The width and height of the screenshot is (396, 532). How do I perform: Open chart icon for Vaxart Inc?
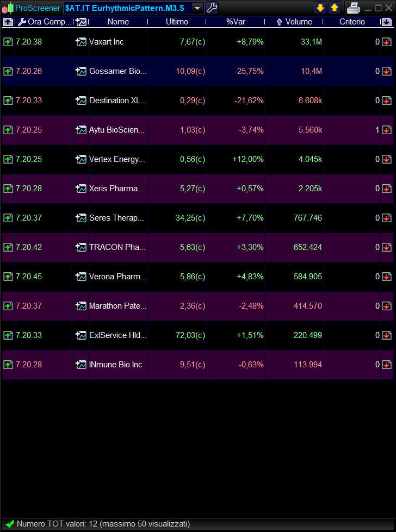tap(81, 42)
